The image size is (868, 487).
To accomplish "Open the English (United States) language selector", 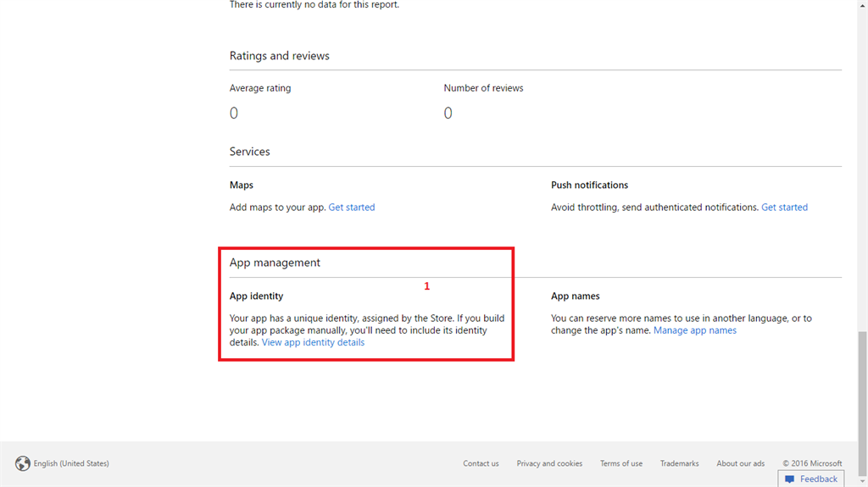I will click(x=71, y=463).
